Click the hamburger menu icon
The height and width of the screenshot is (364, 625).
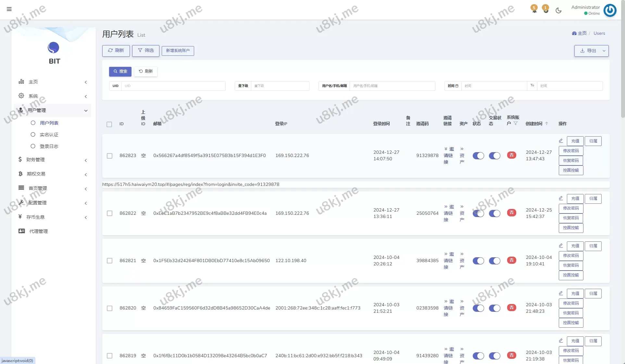coord(9,9)
